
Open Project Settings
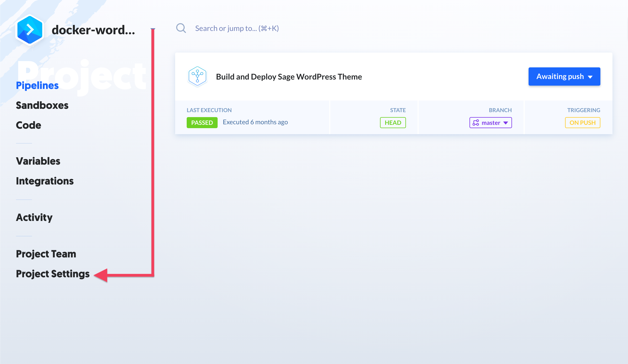(53, 274)
